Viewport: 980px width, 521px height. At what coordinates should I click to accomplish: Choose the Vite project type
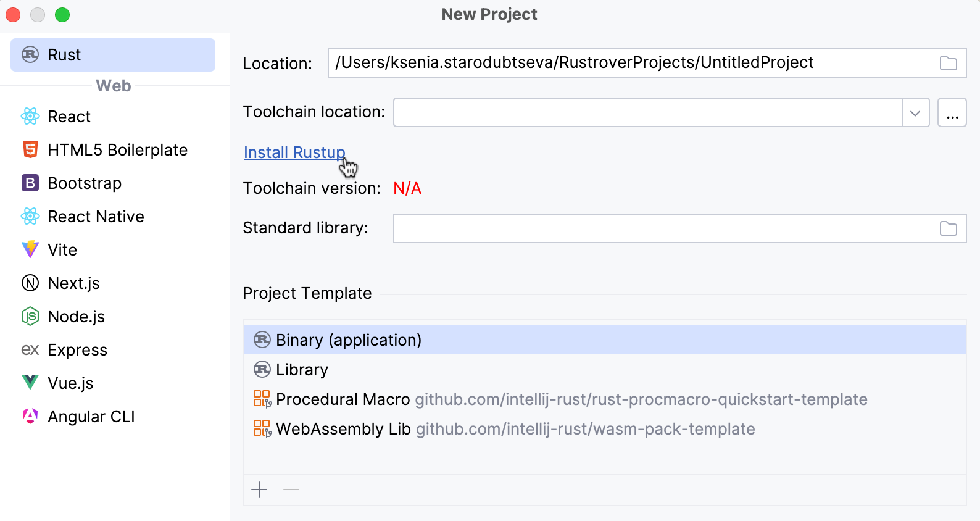(62, 250)
